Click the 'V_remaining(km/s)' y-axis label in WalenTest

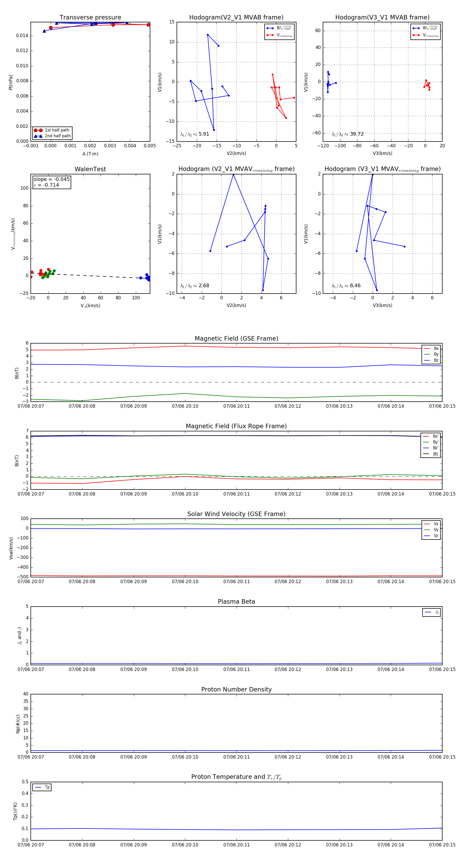pos(13,234)
